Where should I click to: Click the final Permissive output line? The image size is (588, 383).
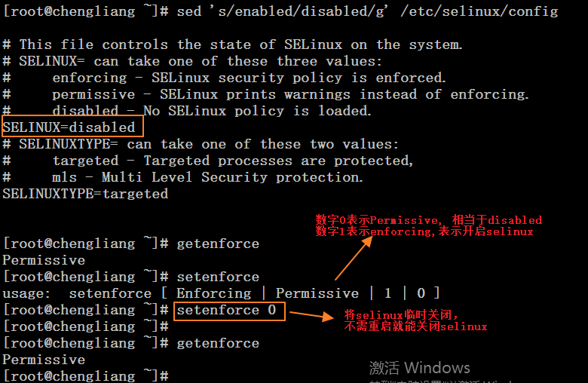click(x=44, y=360)
